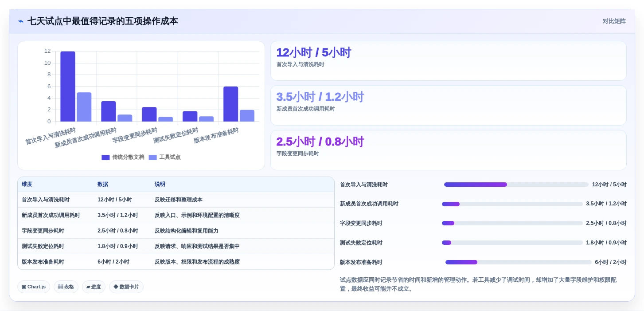Click progress row label 测试失败定位耗时
This screenshot has height=311, width=644.
coord(361,243)
